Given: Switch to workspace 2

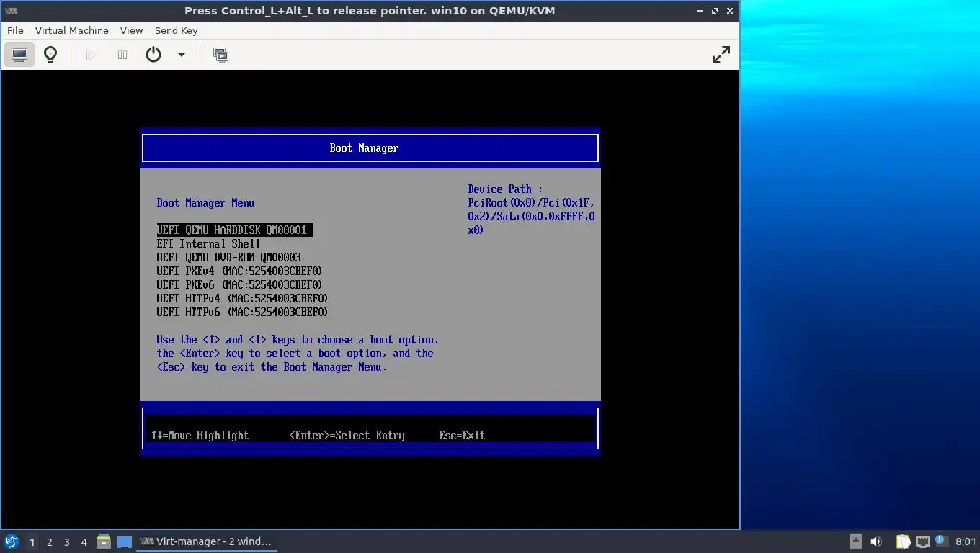Looking at the screenshot, I should (49, 541).
